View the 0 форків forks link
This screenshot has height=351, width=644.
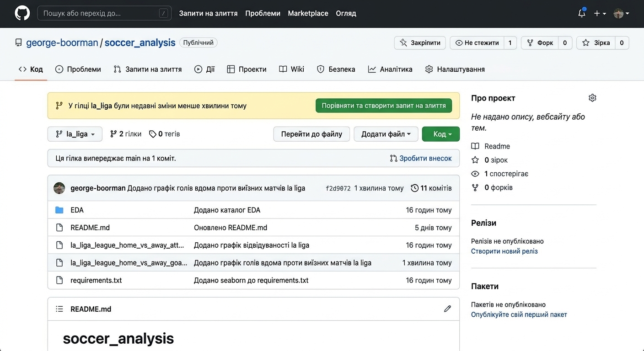pos(499,187)
